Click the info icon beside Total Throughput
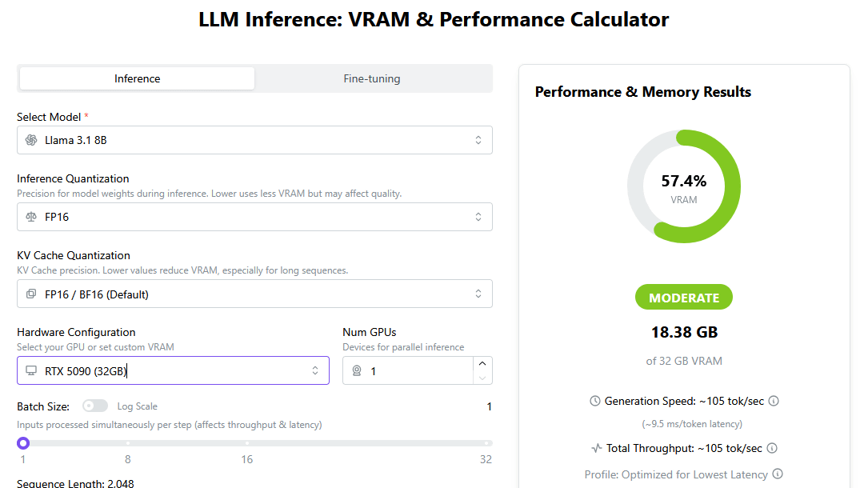Viewport: 868px width, 488px height. (772, 448)
